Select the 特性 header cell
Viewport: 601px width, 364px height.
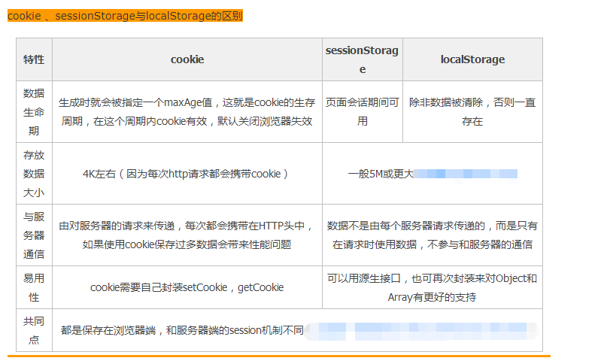pos(34,59)
